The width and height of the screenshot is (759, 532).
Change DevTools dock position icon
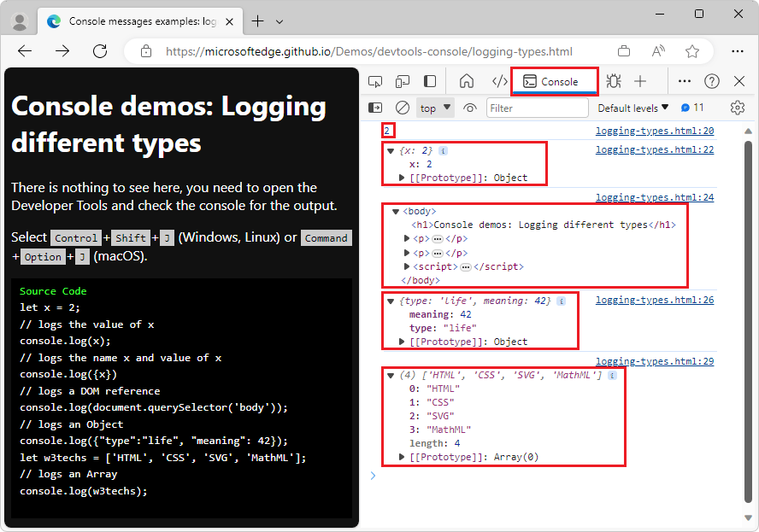(x=428, y=80)
